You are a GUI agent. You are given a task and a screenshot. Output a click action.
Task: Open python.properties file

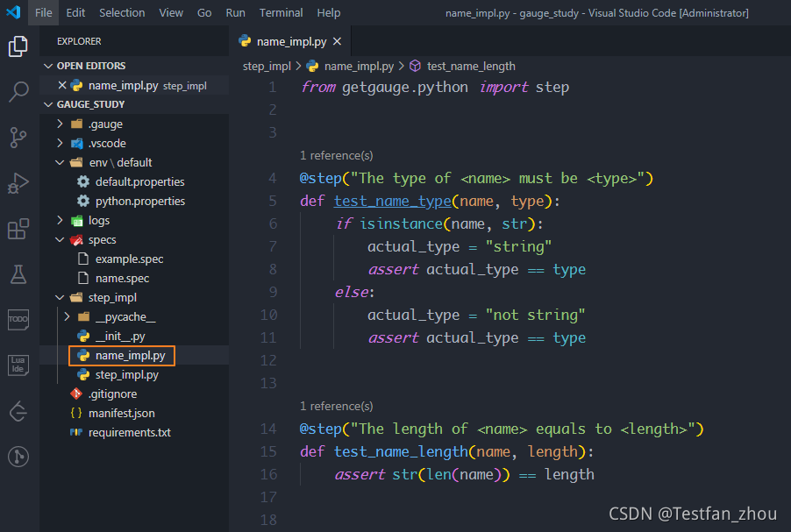coord(139,202)
